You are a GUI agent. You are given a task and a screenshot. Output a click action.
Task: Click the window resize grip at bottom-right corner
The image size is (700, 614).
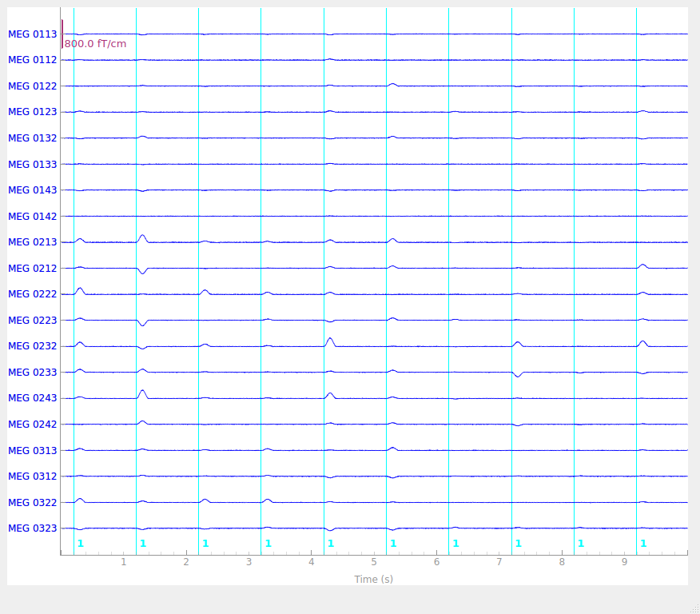[695, 609]
